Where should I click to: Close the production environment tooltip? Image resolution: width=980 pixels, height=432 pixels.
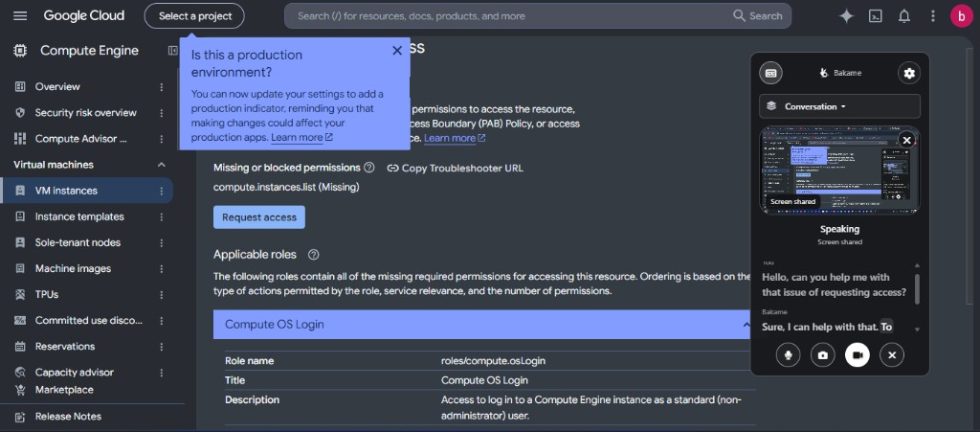tap(397, 51)
